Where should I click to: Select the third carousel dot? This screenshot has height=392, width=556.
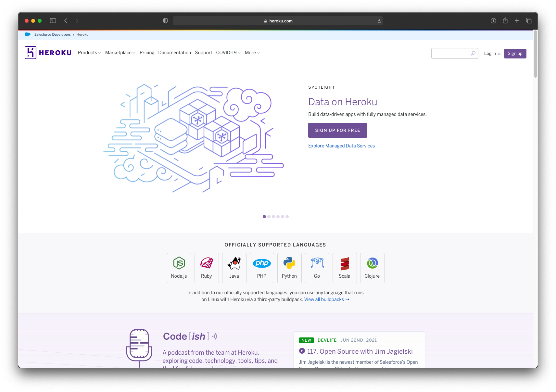tap(273, 217)
